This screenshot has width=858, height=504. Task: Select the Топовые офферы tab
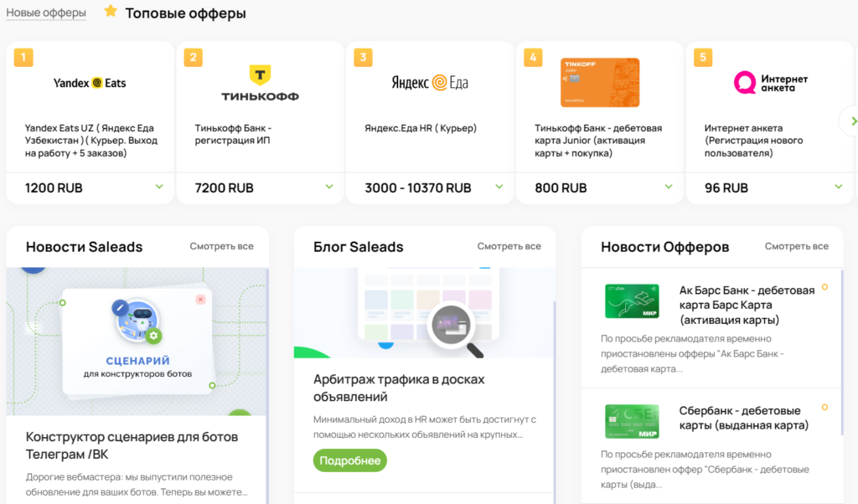(x=185, y=13)
